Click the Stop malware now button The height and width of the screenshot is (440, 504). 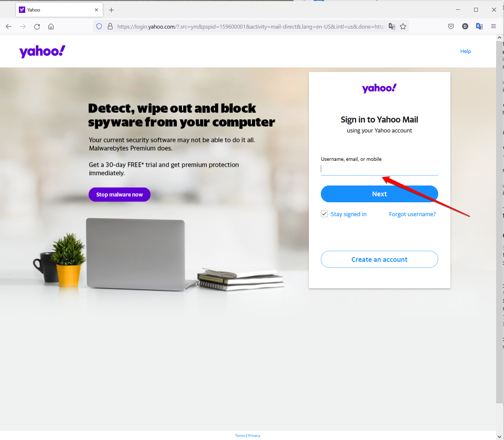(119, 194)
